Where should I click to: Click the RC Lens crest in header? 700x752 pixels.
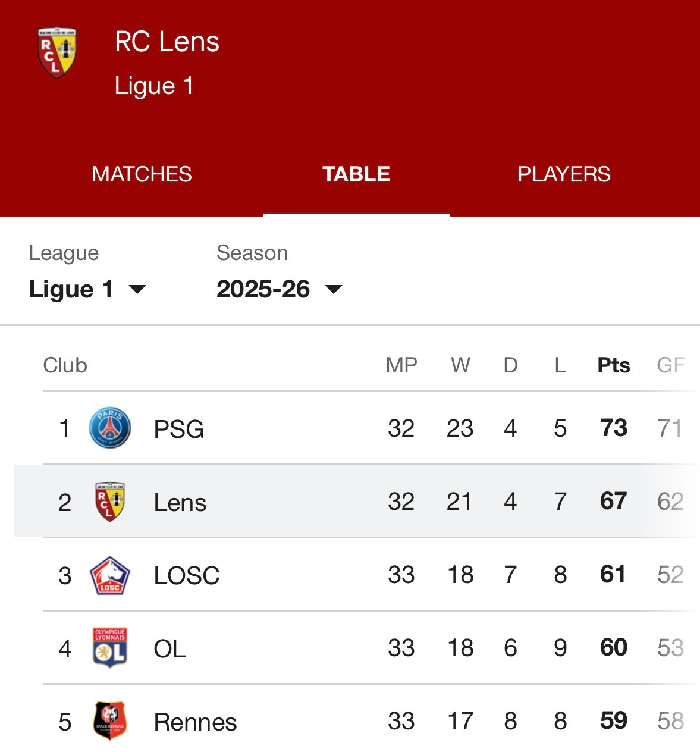coord(57,52)
